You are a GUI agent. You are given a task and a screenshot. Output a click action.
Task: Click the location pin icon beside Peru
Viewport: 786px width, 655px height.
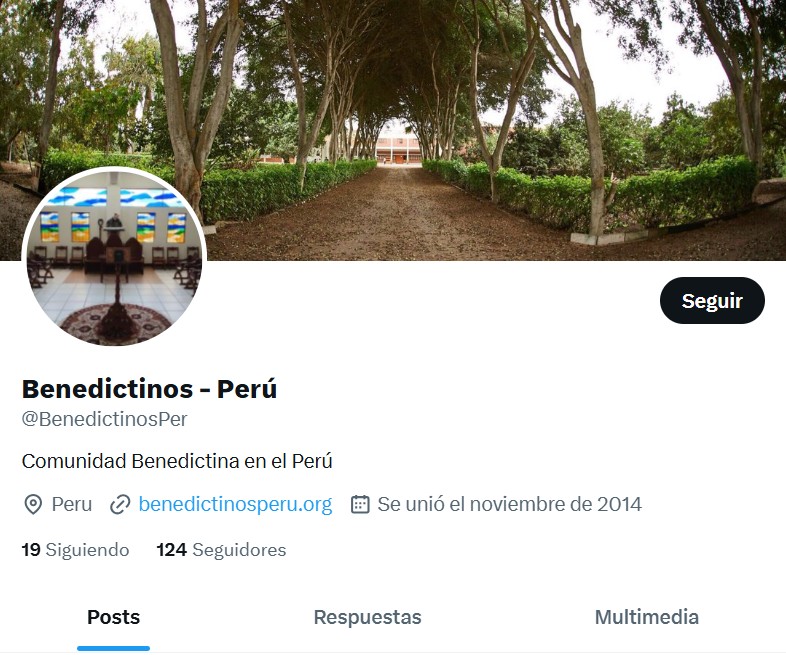tap(33, 504)
